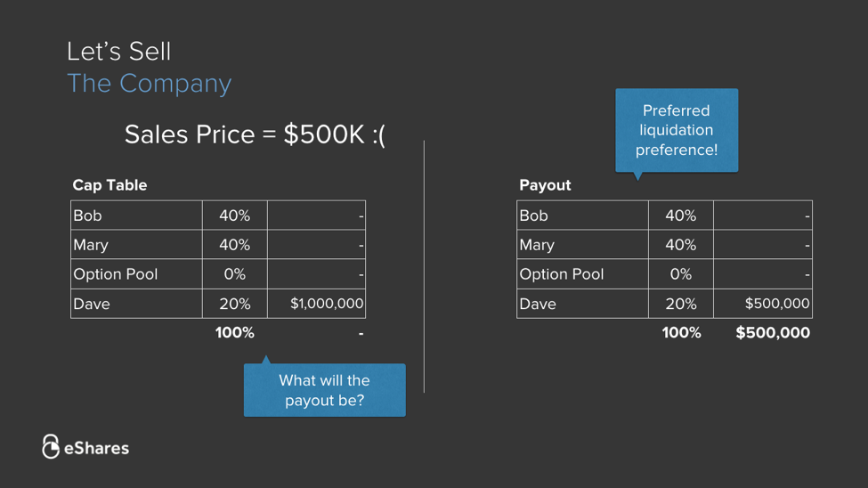Select Dave's $500,000 cell in Payout table
This screenshot has width=868, height=488.
pyautogui.click(x=763, y=304)
